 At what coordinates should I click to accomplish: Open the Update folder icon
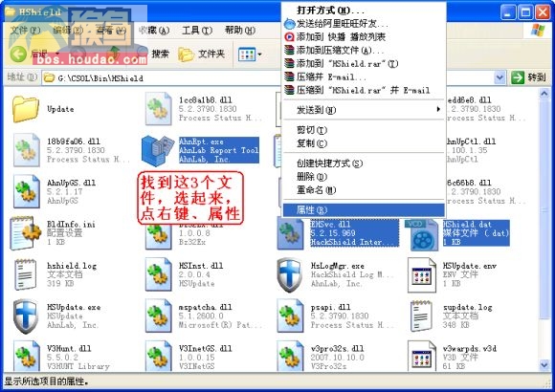coord(25,109)
